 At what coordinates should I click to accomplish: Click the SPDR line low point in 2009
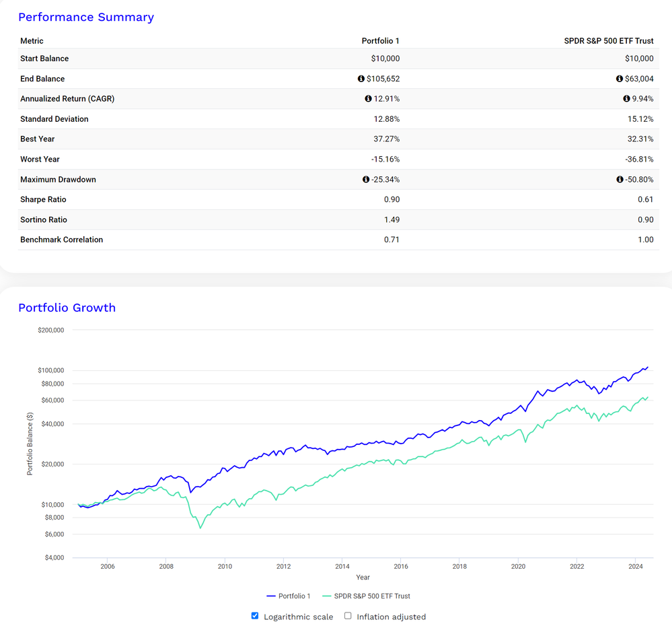click(x=200, y=527)
